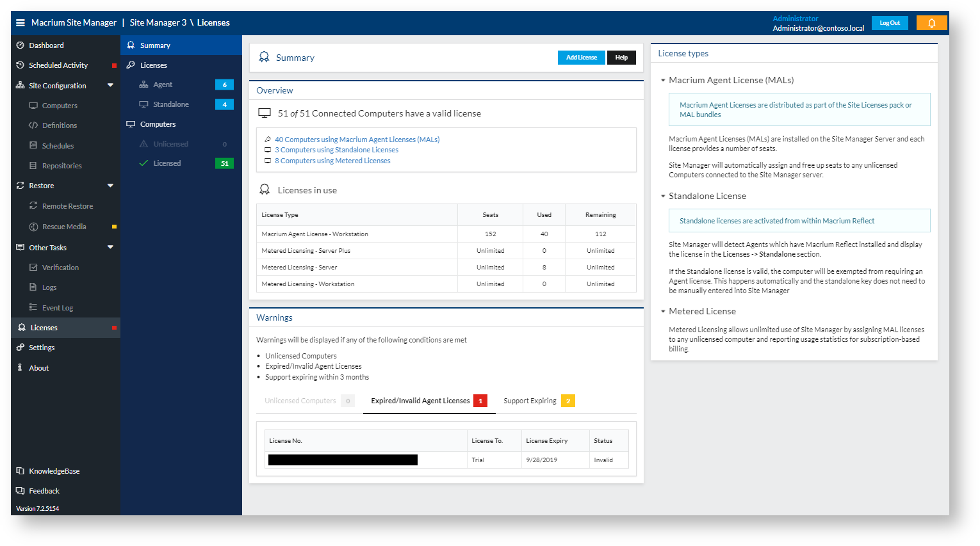Click the notification bell icon
This screenshot has height=546, width=980.
coord(931,23)
